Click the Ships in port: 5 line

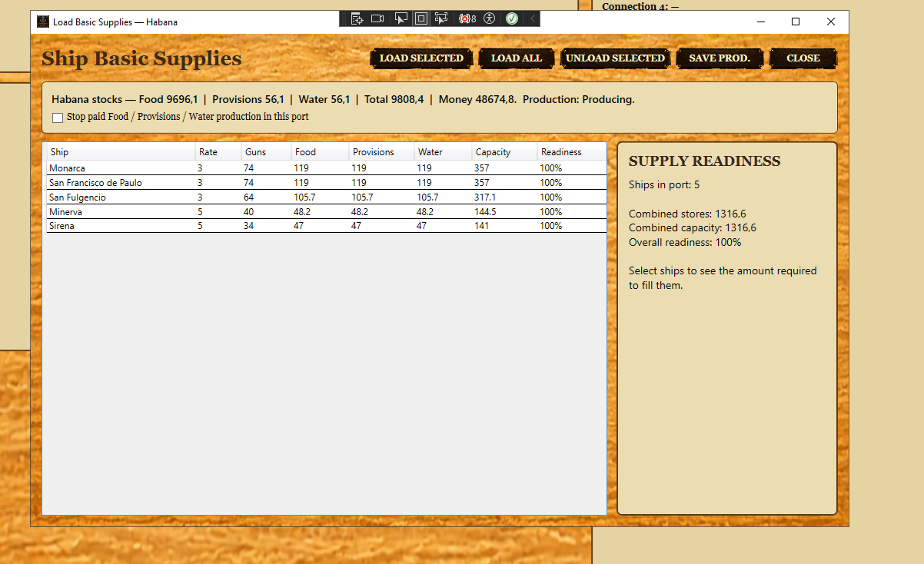(x=664, y=185)
